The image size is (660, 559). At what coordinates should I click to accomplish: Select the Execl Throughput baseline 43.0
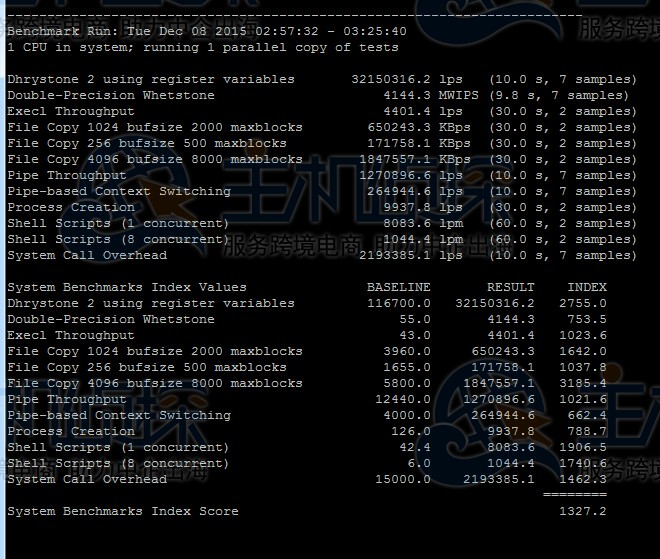point(414,335)
